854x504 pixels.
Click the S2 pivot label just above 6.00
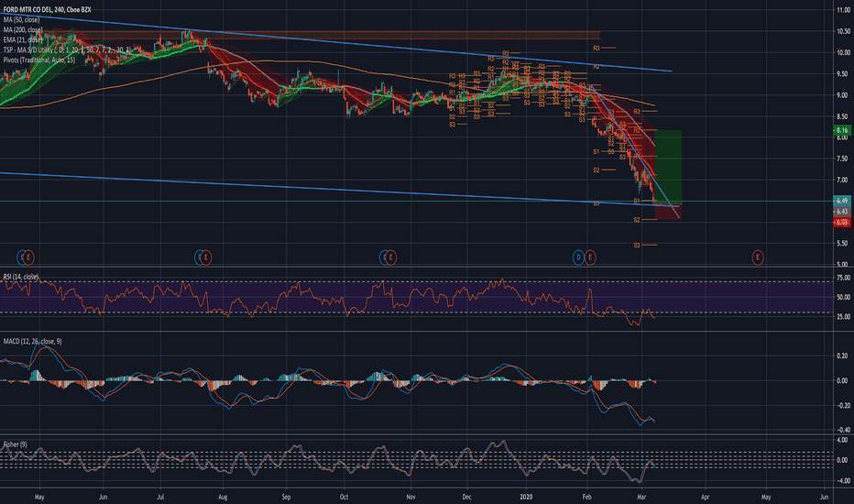(637, 220)
